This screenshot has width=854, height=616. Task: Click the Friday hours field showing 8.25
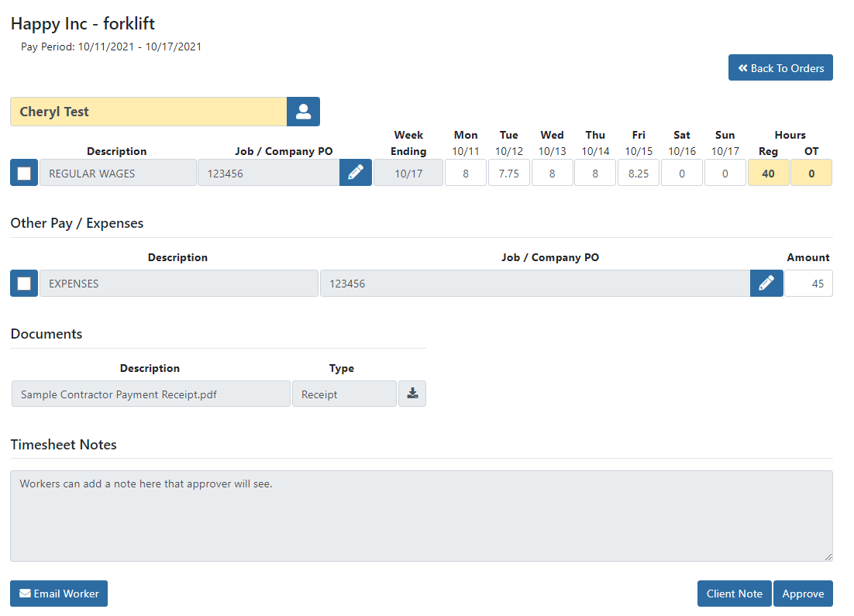click(x=639, y=173)
